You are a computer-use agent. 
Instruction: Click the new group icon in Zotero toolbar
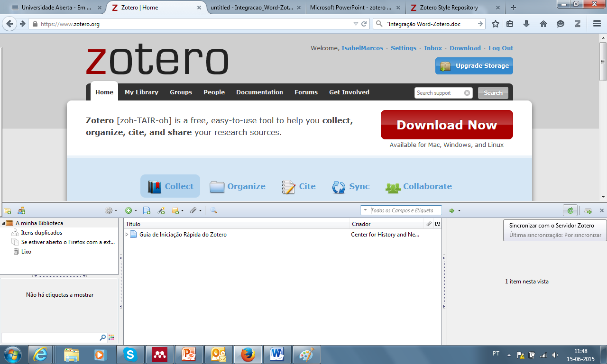pyautogui.click(x=21, y=210)
